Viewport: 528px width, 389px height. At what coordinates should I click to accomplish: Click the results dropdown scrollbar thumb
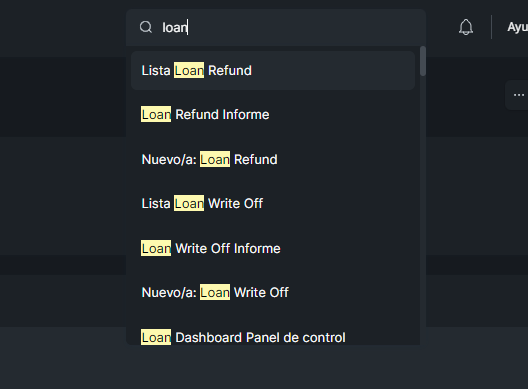423,61
